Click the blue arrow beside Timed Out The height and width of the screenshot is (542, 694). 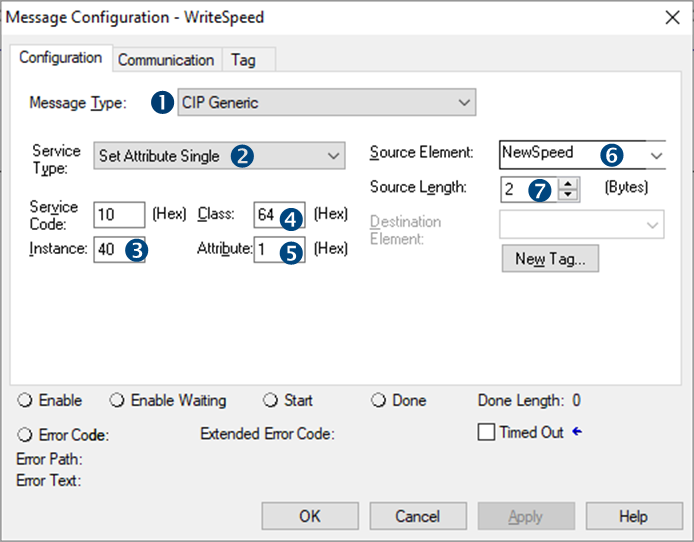pos(576,432)
